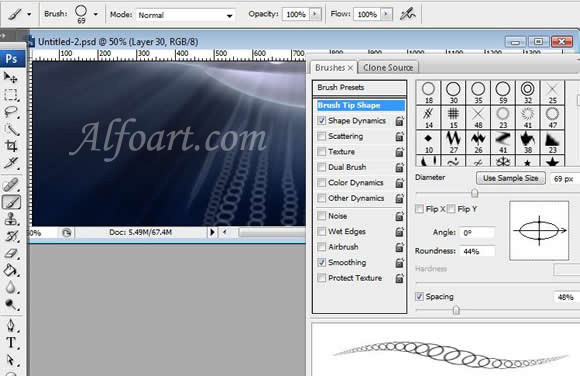Viewport: 580px width, 376px height.
Task: Click the Angle input field
Action: point(477,233)
